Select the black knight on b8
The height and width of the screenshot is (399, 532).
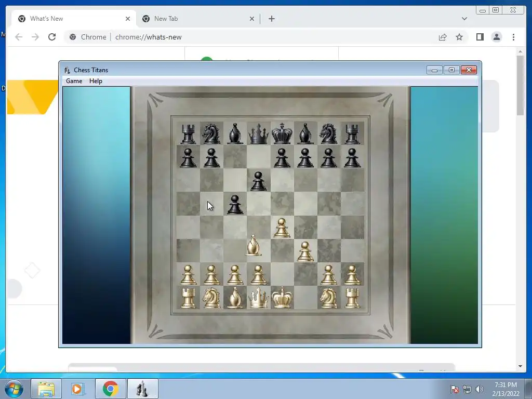pyautogui.click(x=211, y=133)
